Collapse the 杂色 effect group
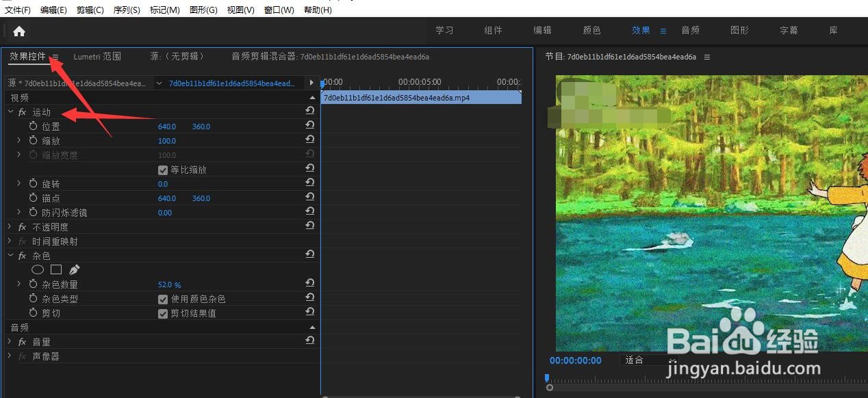 [10, 255]
